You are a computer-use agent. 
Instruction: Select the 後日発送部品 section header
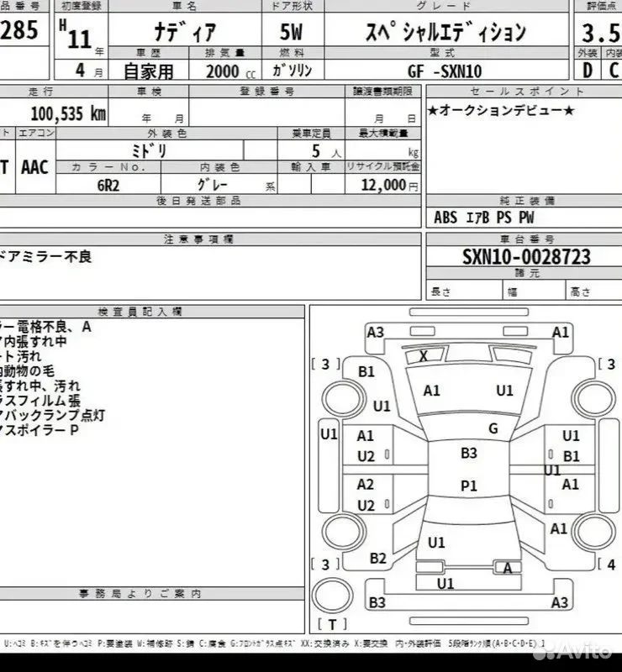pyautogui.click(x=198, y=201)
